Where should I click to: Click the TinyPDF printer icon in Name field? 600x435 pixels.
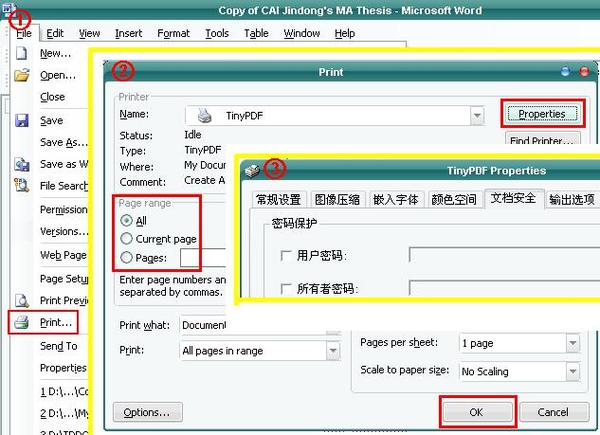(x=205, y=116)
